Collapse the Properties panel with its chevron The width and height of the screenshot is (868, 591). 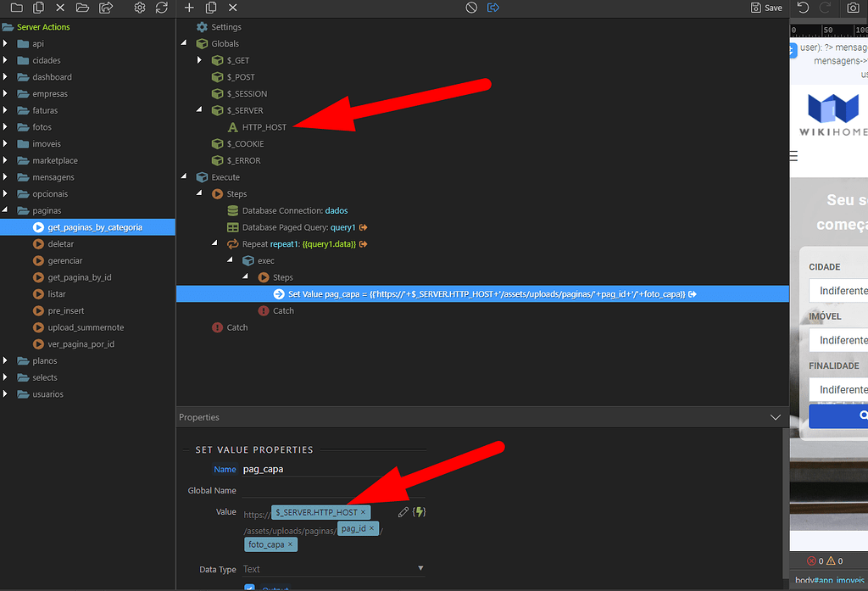(775, 416)
